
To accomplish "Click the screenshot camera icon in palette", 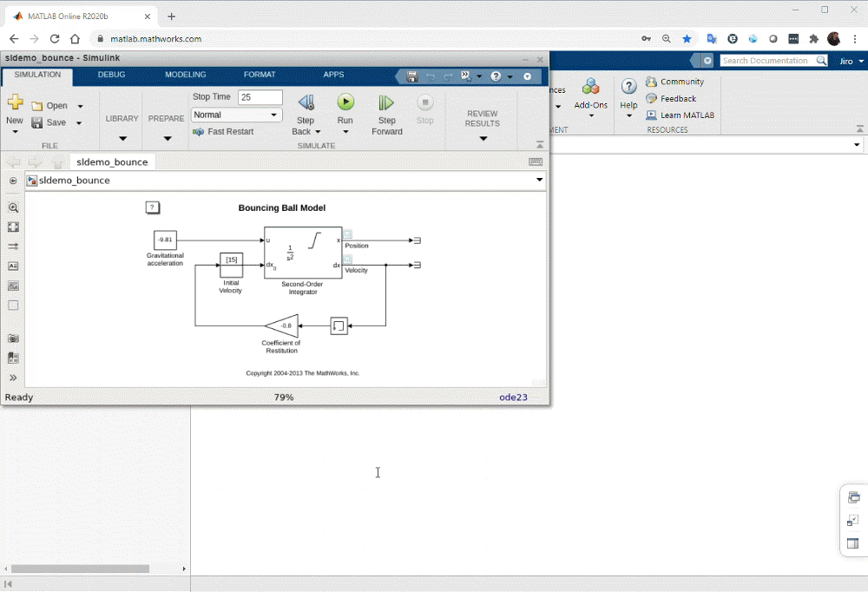I will [x=13, y=338].
